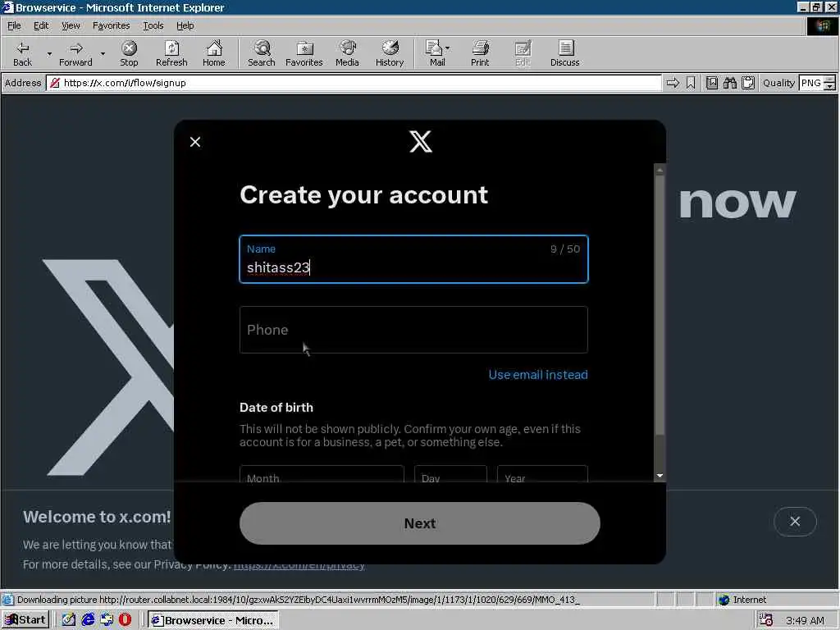840x630 pixels.
Task: Go back using the Back toolbar button
Action: tap(22, 53)
